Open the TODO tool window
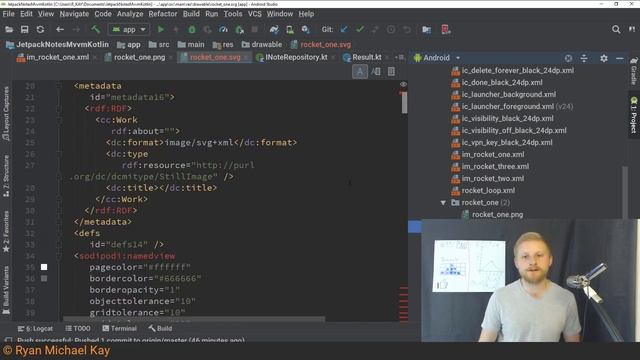 pyautogui.click(x=78, y=329)
